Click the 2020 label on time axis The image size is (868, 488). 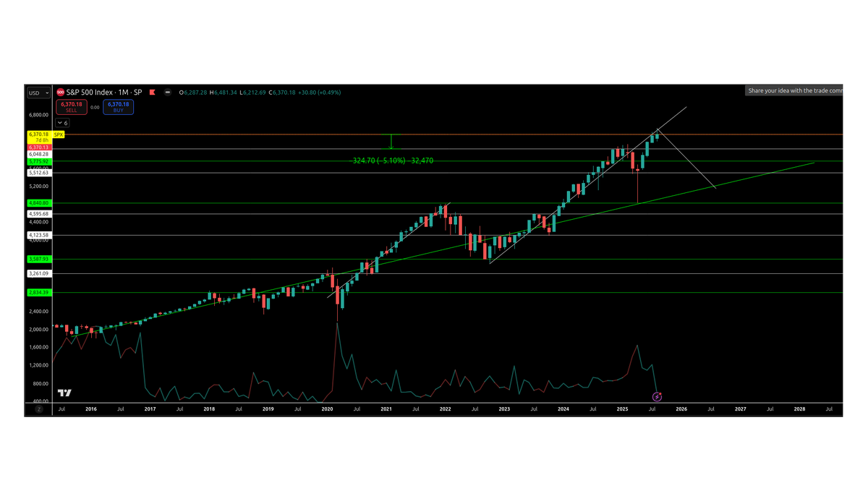[x=327, y=409]
